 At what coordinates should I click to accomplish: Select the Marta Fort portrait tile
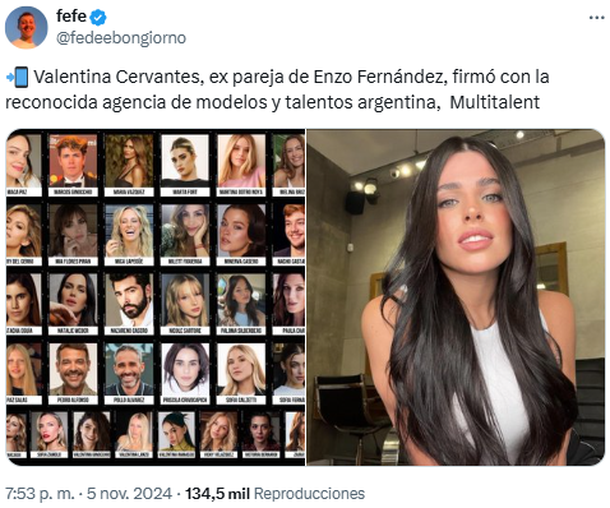pyautogui.click(x=185, y=165)
